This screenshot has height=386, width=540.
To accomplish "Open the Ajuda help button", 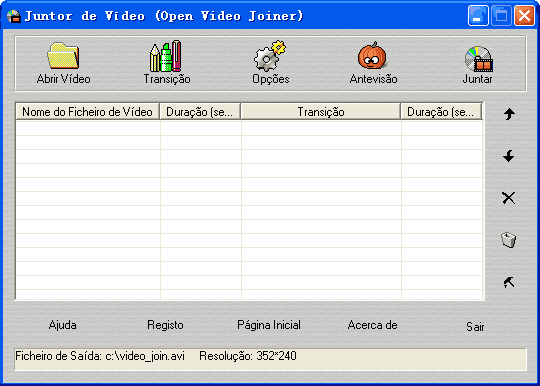I will (x=62, y=325).
